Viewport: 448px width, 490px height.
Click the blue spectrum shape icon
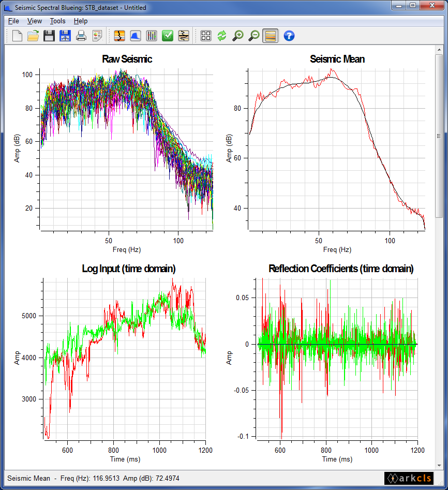click(x=136, y=36)
